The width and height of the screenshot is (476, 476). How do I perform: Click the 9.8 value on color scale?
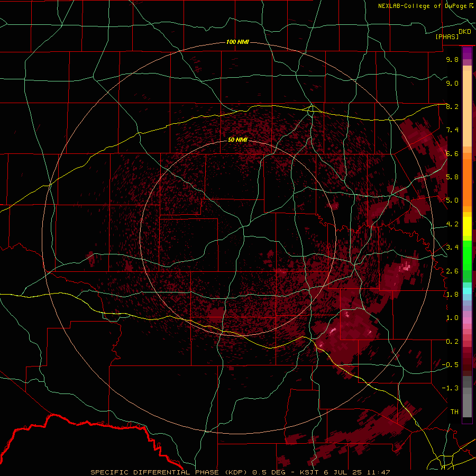tap(452, 59)
